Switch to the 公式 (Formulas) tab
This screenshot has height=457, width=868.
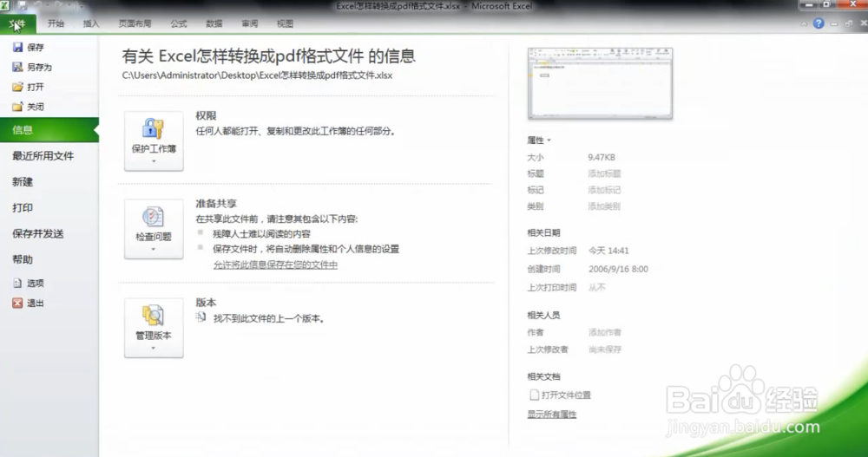[179, 23]
